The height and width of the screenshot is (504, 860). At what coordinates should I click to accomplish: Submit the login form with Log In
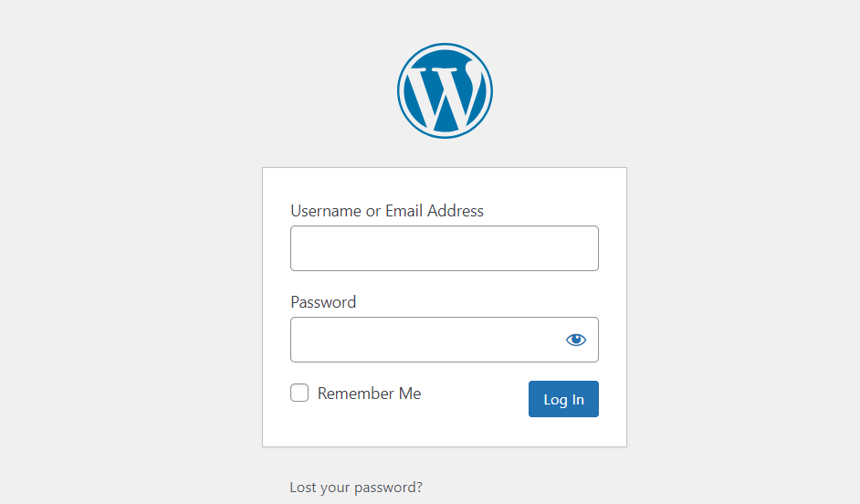pyautogui.click(x=563, y=399)
